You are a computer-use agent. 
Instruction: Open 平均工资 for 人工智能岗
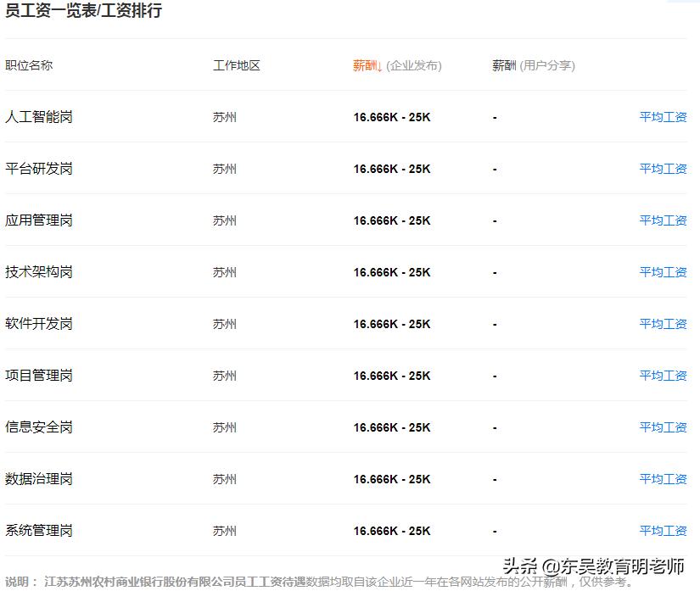pos(664,117)
